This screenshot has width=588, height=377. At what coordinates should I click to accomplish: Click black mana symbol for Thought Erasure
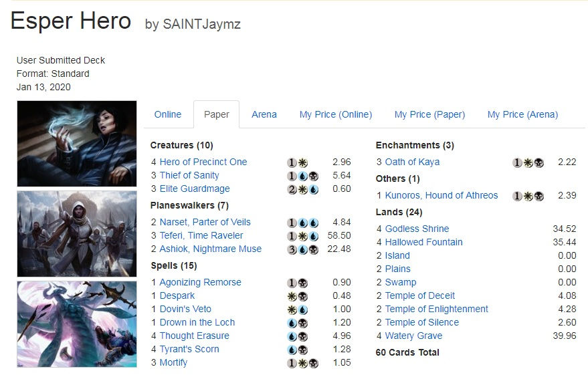tap(303, 336)
